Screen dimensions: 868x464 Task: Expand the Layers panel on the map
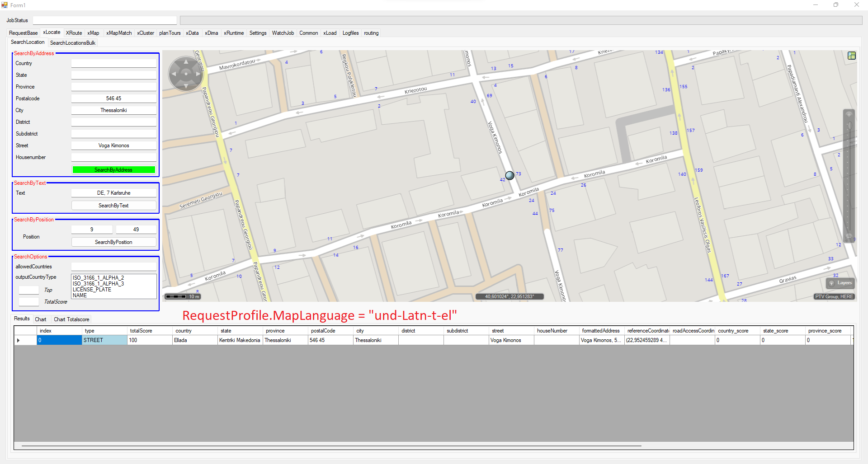click(x=840, y=283)
